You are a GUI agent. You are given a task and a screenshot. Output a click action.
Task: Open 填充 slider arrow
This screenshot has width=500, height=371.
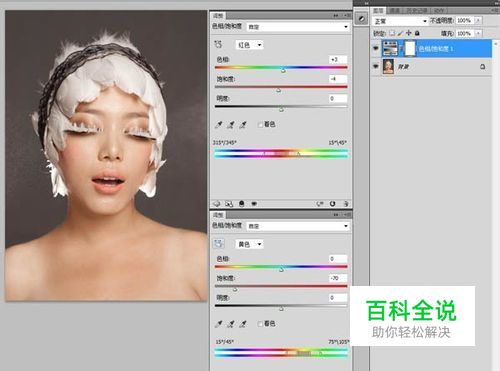478,33
